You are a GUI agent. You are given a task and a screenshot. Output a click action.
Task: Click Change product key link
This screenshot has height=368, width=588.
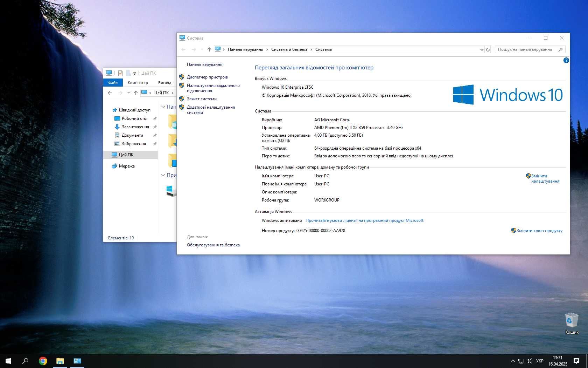pos(539,231)
